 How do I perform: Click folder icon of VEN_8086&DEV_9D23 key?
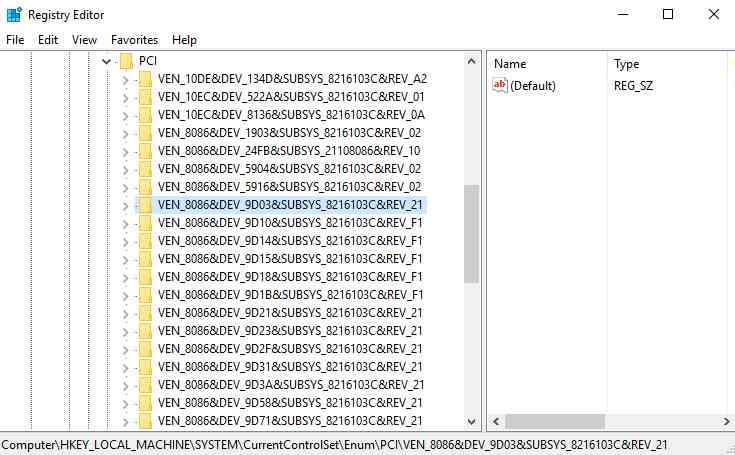point(145,331)
